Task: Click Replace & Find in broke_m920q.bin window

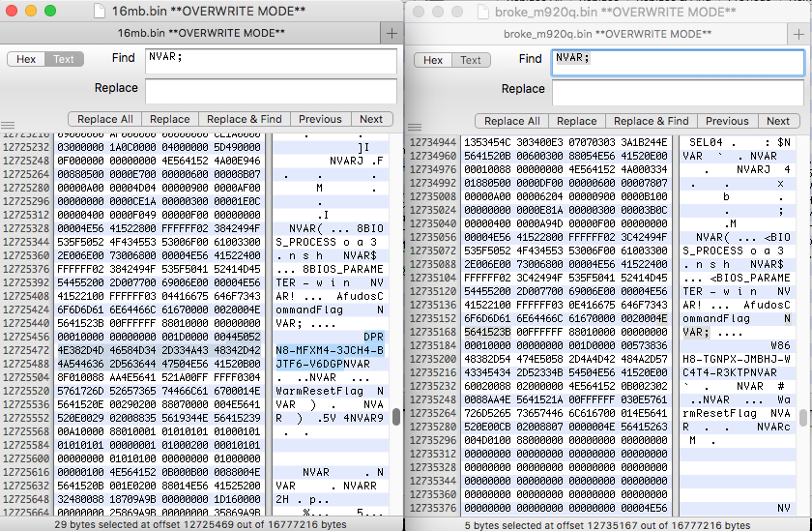Action: coord(652,121)
